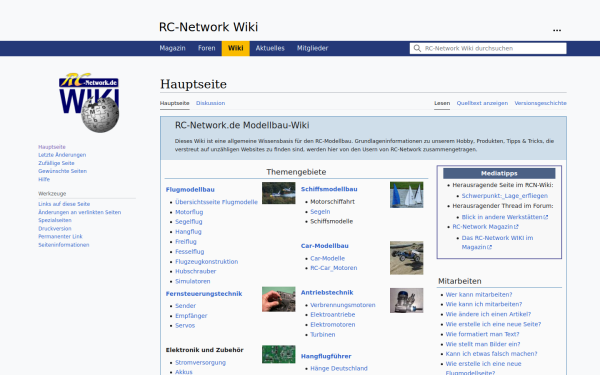The image size is (600, 375).
Task: Open the Turbinen link
Action: pyautogui.click(x=323, y=334)
